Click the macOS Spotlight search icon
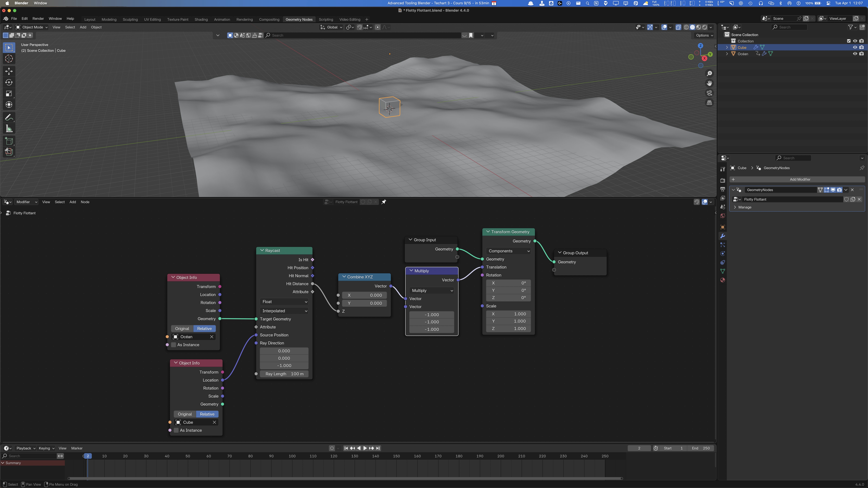 point(587,3)
